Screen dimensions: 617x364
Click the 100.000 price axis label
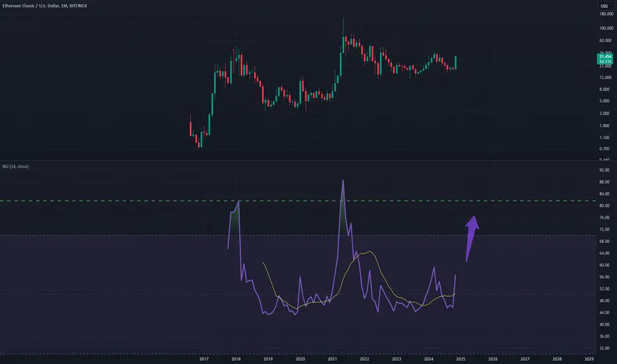pos(606,28)
